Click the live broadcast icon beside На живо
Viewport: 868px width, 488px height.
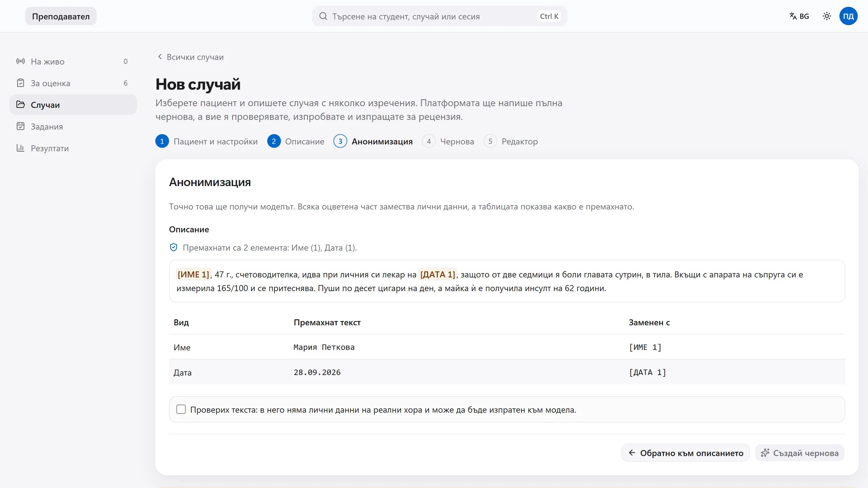tap(21, 61)
